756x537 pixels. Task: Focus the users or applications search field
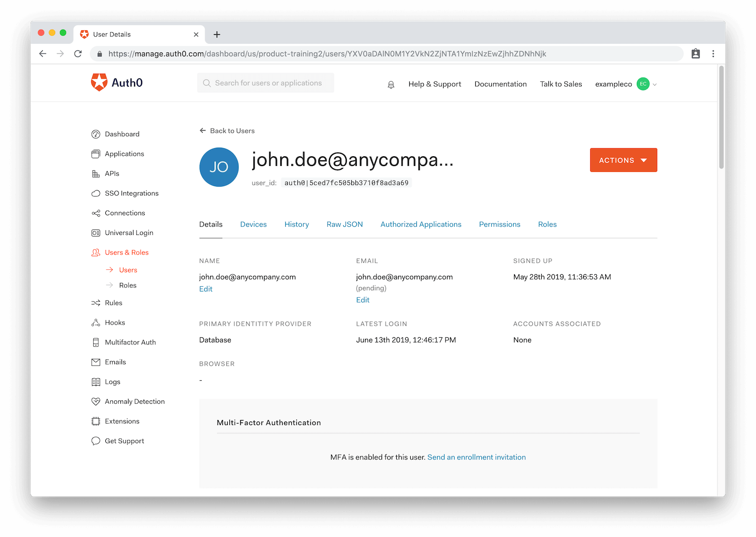(x=266, y=83)
